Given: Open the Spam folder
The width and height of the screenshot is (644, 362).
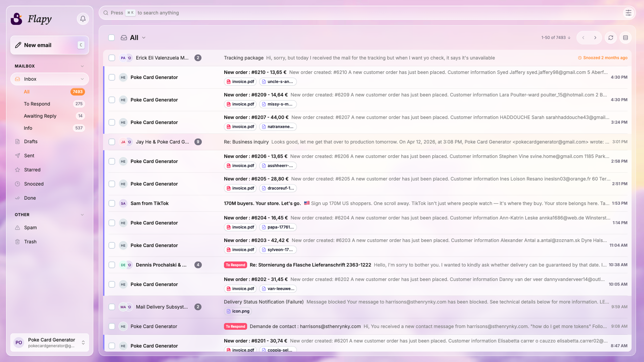Looking at the screenshot, I should point(30,228).
